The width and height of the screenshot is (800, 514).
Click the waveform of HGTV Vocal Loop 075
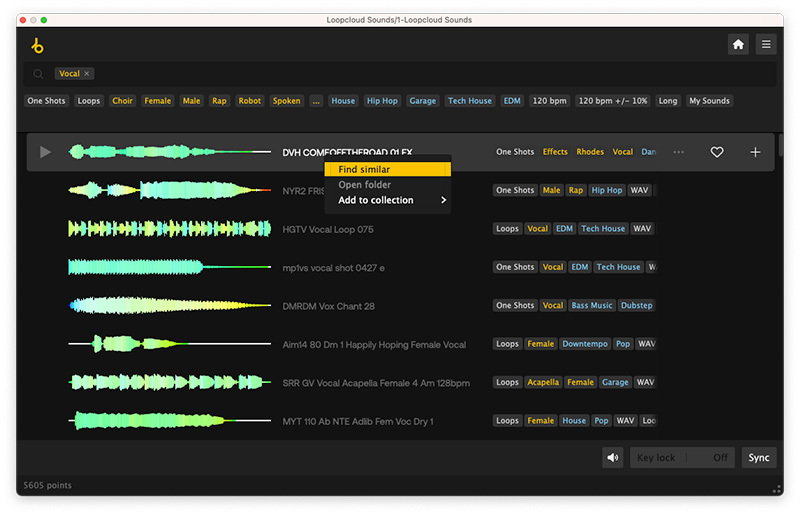(x=169, y=229)
